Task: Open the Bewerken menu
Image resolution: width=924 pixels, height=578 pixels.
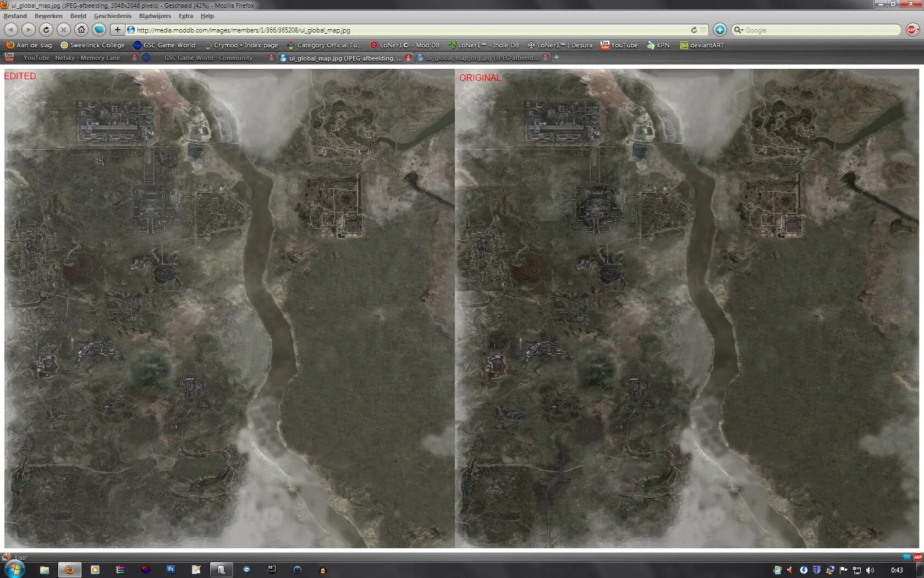Action: (48, 16)
